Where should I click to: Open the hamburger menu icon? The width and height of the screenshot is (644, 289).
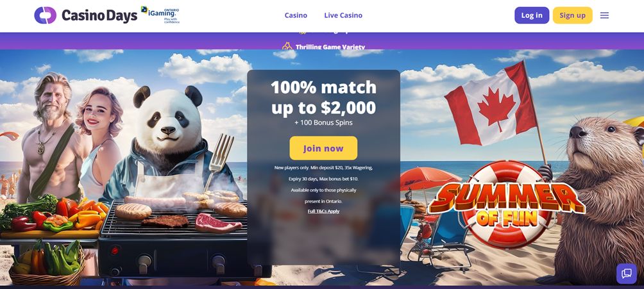click(x=604, y=15)
